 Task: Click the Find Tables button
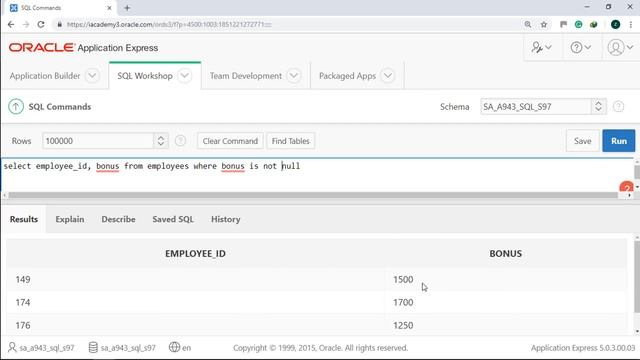[291, 141]
